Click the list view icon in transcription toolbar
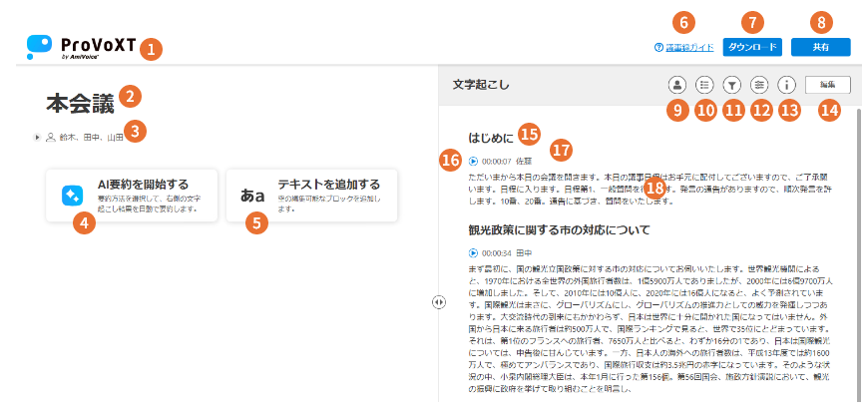 [705, 85]
